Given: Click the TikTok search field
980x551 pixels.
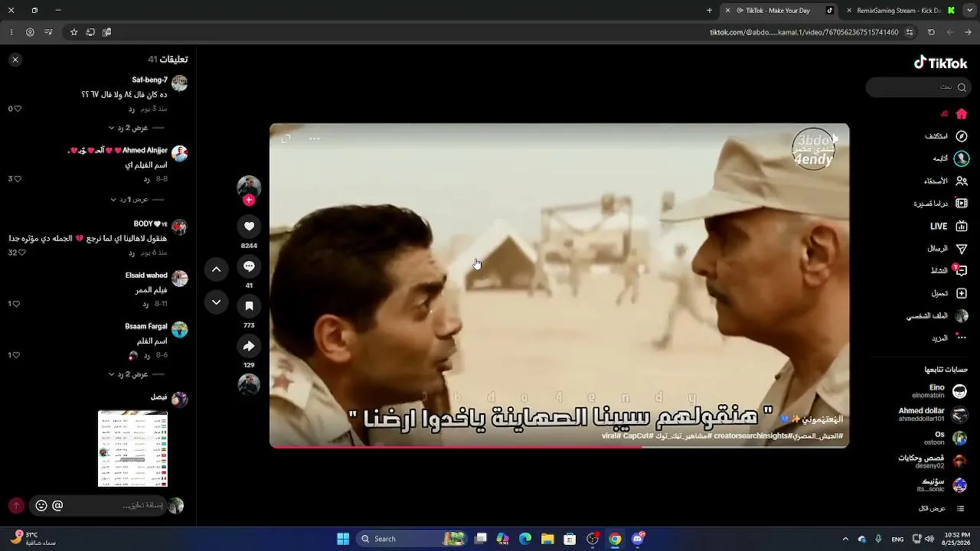Looking at the screenshot, I should [x=918, y=87].
